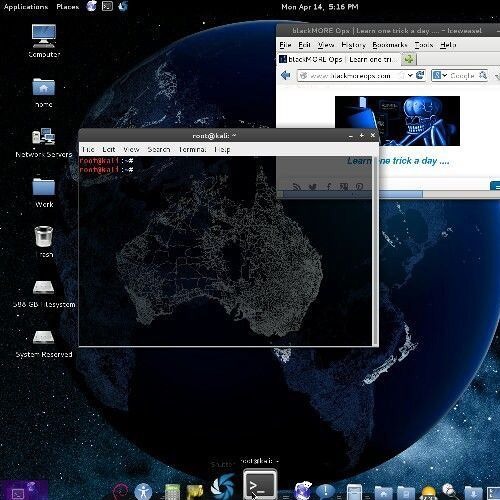This screenshot has width=500, height=500.
Task: Open Iceweasel Bookmarks menu
Action: 390,45
